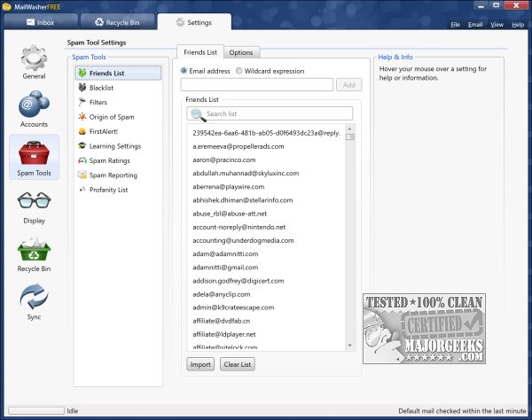The image size is (532, 420).
Task: Click the Blacklist icon
Action: [x=82, y=88]
